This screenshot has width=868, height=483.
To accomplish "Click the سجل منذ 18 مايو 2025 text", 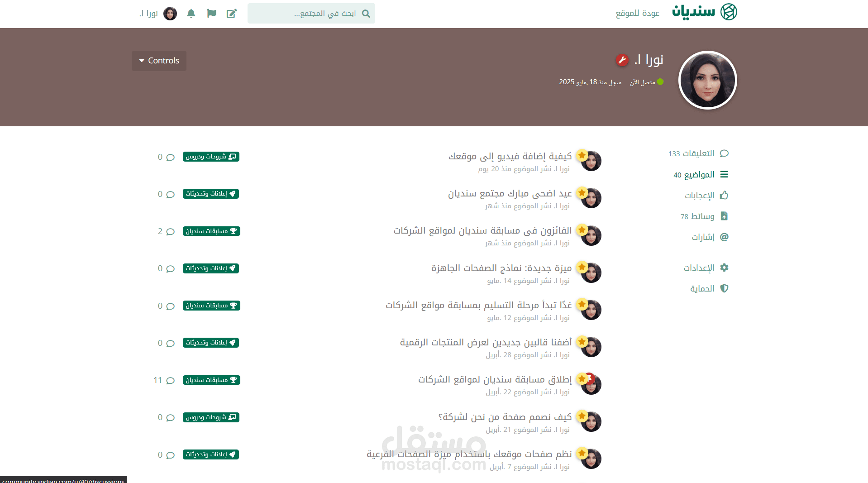I will click(x=590, y=82).
